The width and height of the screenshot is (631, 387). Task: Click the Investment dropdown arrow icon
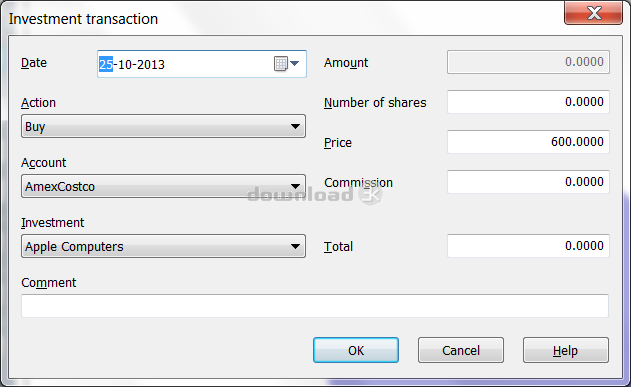click(x=295, y=246)
